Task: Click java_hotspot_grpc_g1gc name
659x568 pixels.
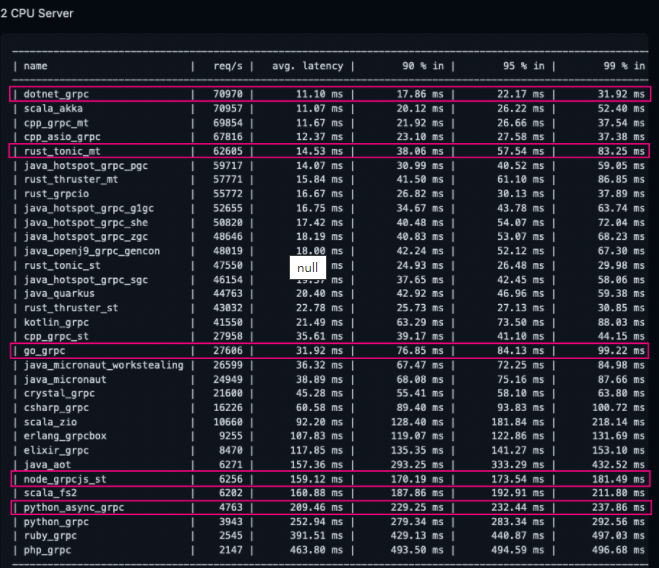Action: pos(89,209)
